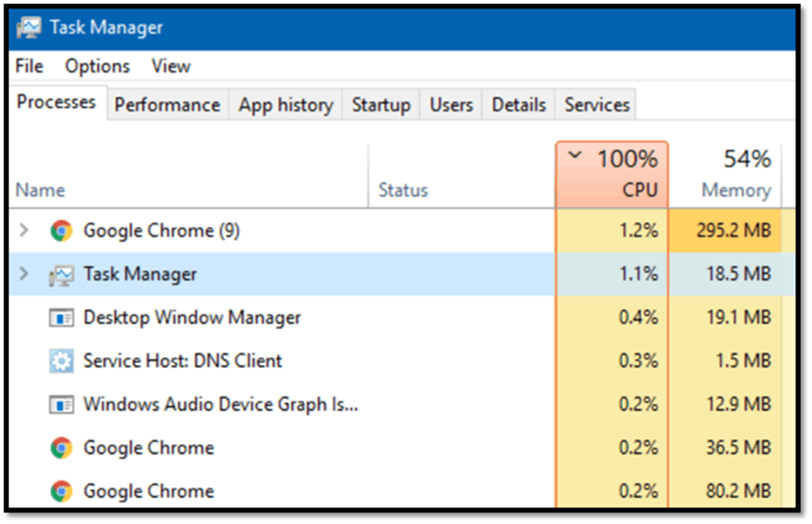812x524 pixels.
Task: Open the File menu
Action: click(29, 67)
